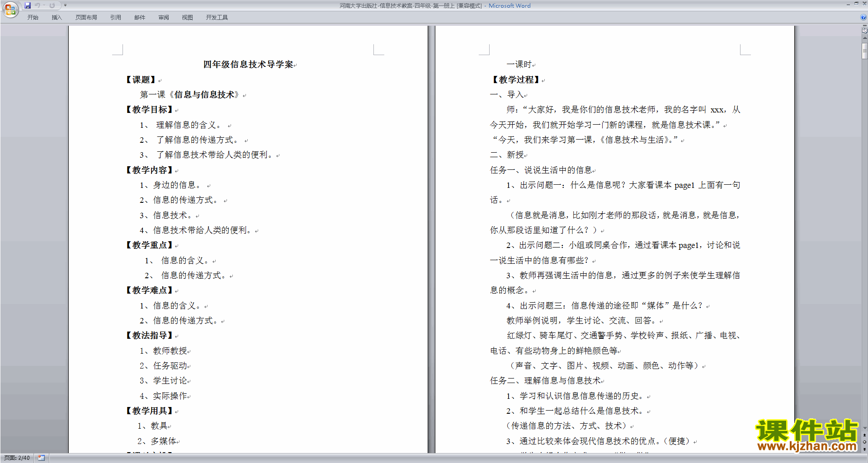Click the line 2、和学生一起总结什么是信息技术。

(576, 411)
